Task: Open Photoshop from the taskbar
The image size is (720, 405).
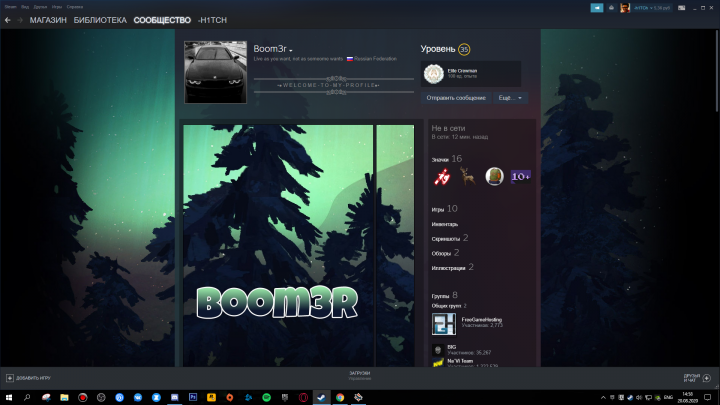Action: [x=193, y=397]
